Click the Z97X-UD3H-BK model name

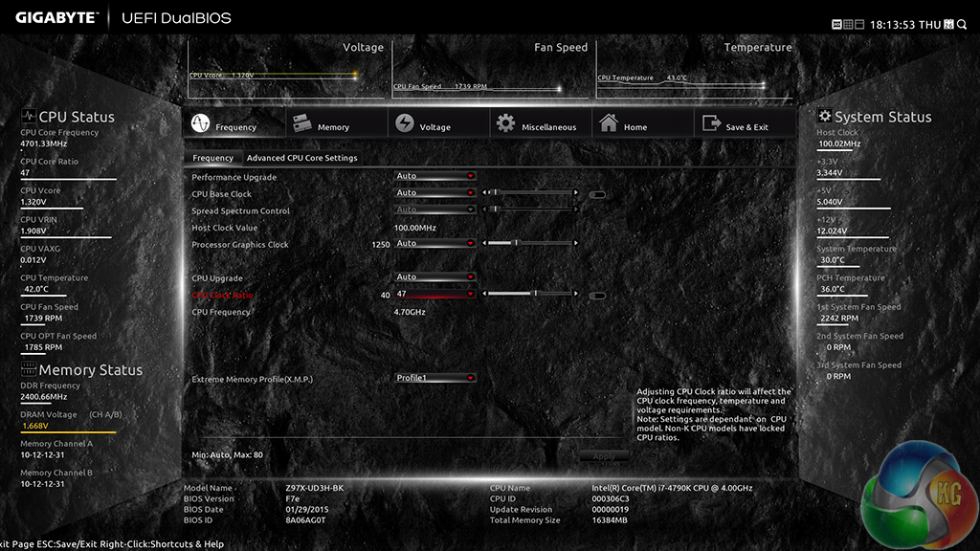[314, 489]
